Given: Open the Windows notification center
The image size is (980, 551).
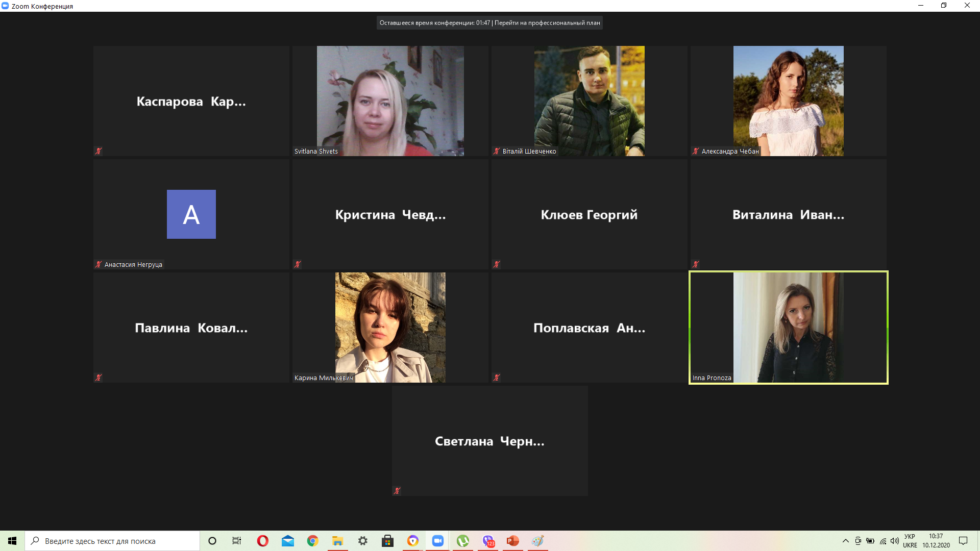Looking at the screenshot, I should click(x=963, y=541).
